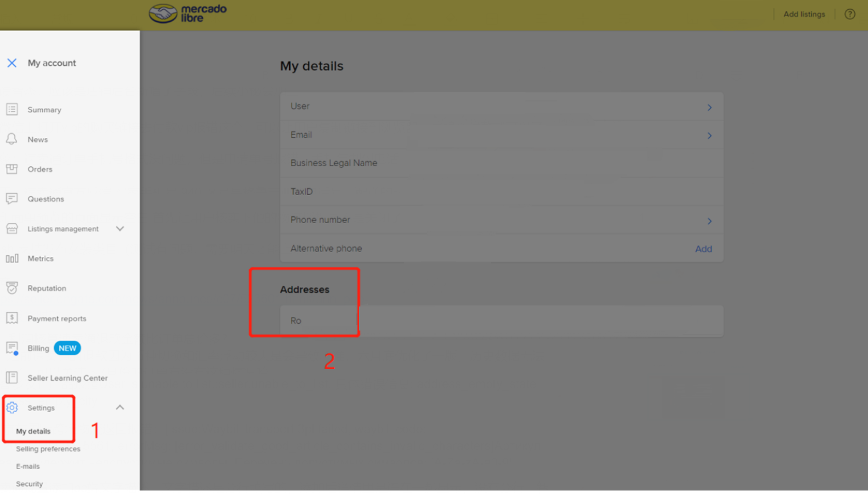This screenshot has height=494, width=868.
Task: Open the Phone number row chevron
Action: pyautogui.click(x=709, y=221)
